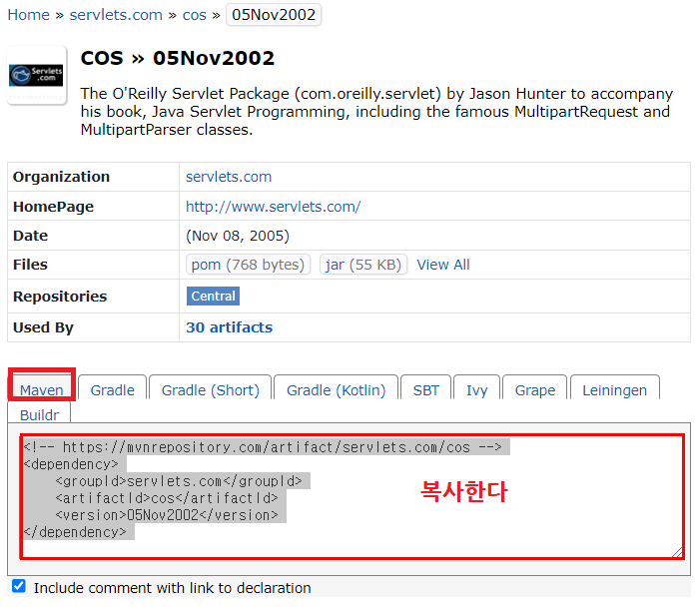This screenshot has width=700, height=614.
Task: Open the Home breadcrumb link
Action: click(29, 15)
